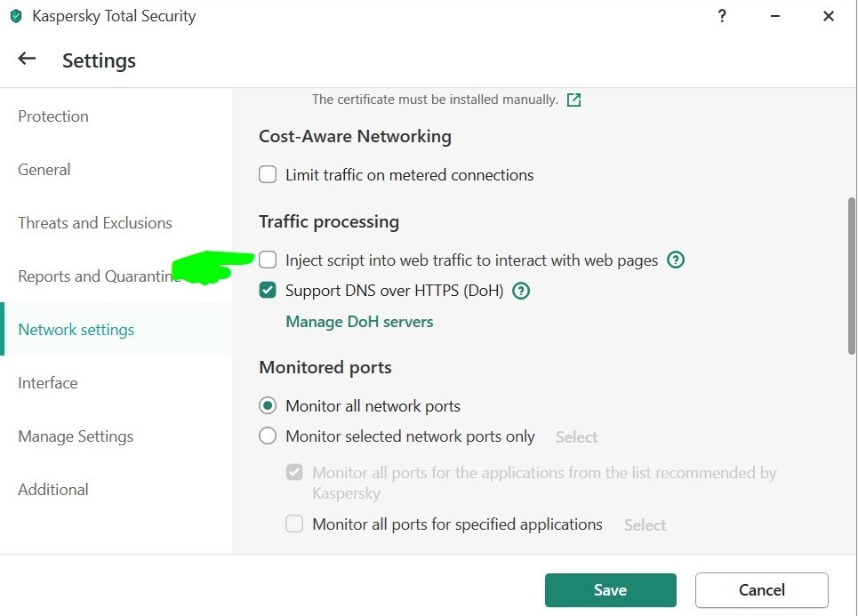
Task: Open the Protection settings section
Action: click(53, 116)
